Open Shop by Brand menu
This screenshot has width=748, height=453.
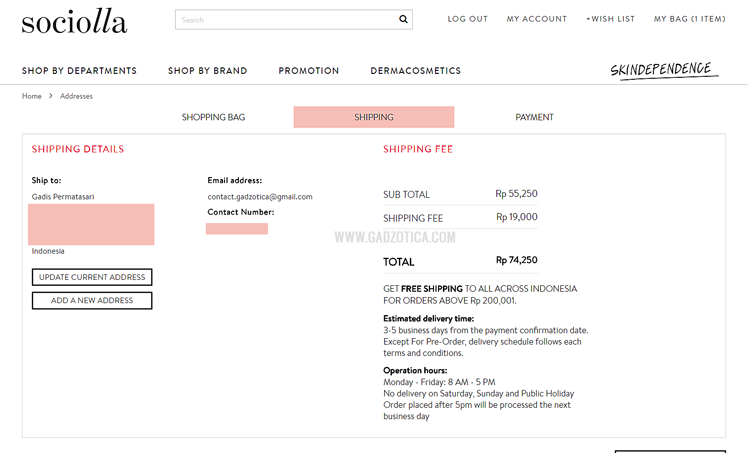207,71
